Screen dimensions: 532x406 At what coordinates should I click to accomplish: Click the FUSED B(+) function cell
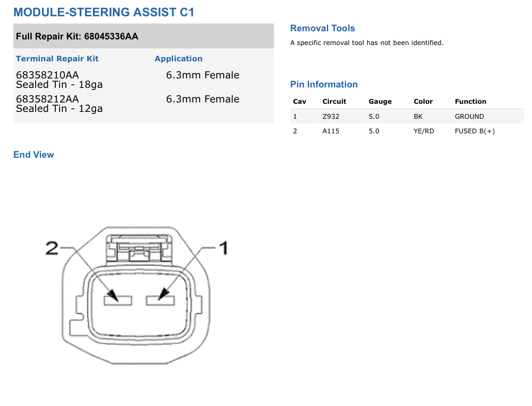(x=475, y=131)
